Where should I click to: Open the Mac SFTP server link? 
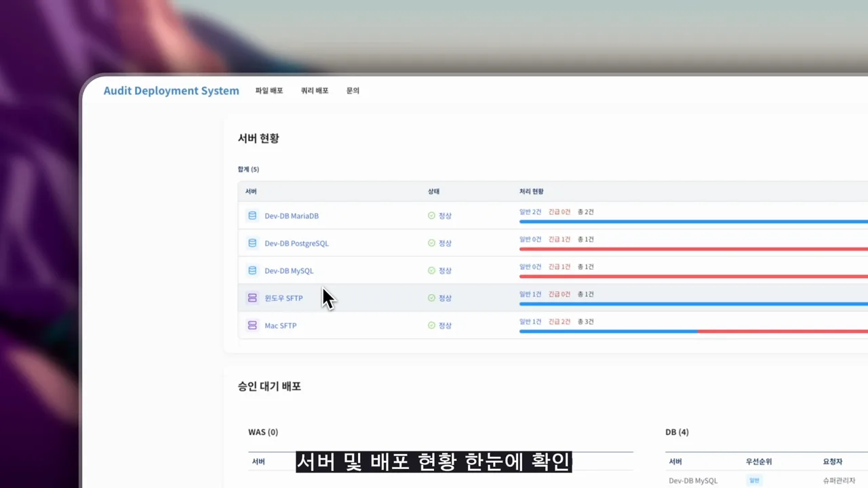click(280, 325)
